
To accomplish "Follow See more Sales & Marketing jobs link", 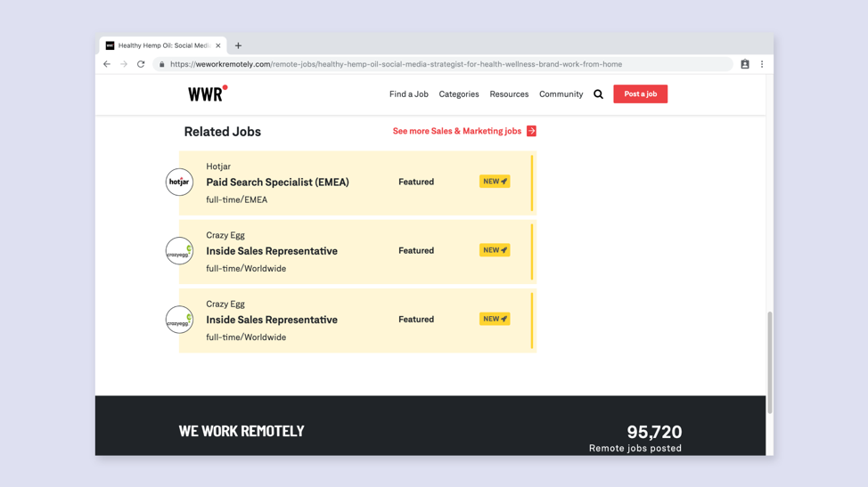I will [x=456, y=131].
